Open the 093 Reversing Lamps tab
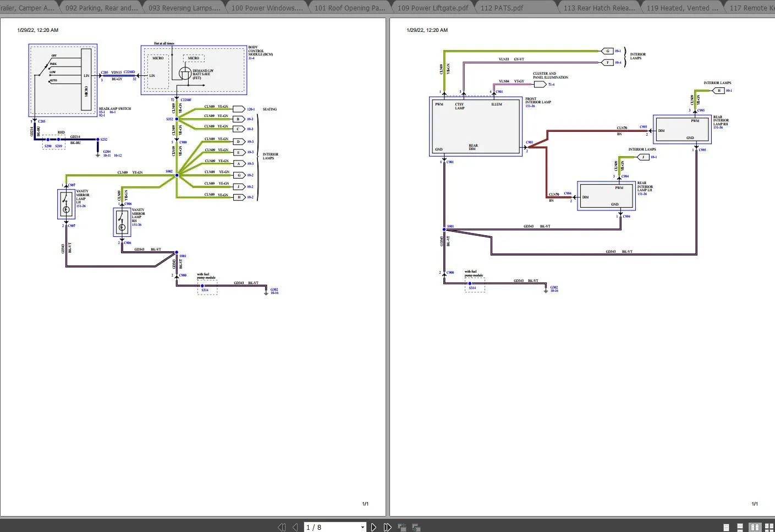775x532 pixels. 184,8
